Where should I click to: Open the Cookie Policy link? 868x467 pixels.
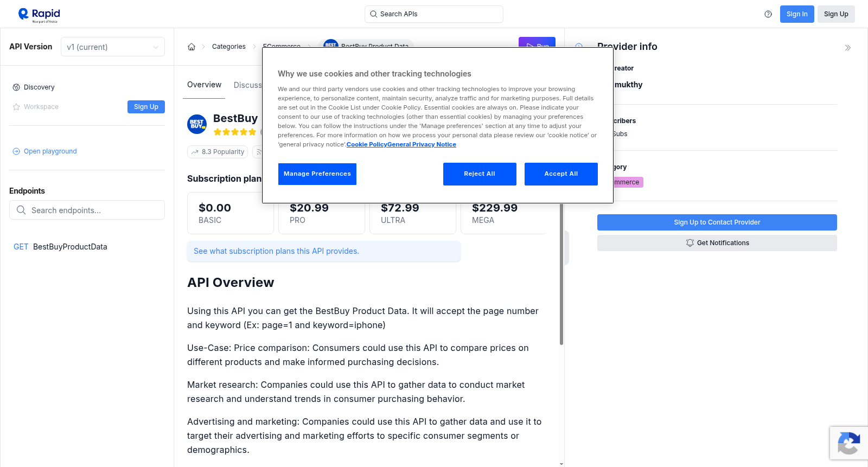click(367, 145)
